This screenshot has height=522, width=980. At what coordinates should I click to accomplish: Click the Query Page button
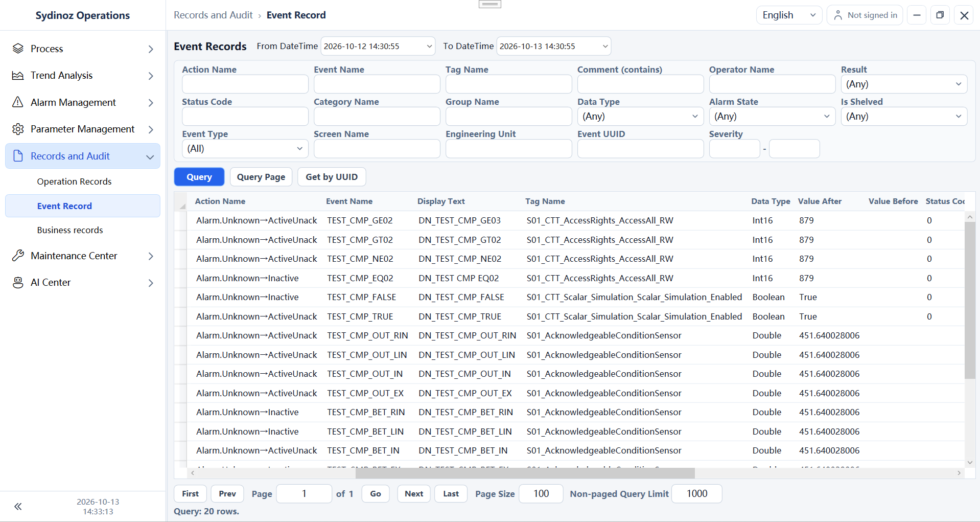[x=261, y=177]
